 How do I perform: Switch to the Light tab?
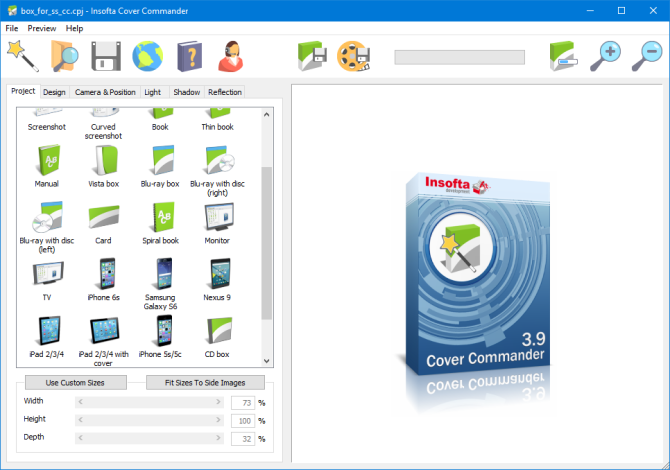click(153, 92)
